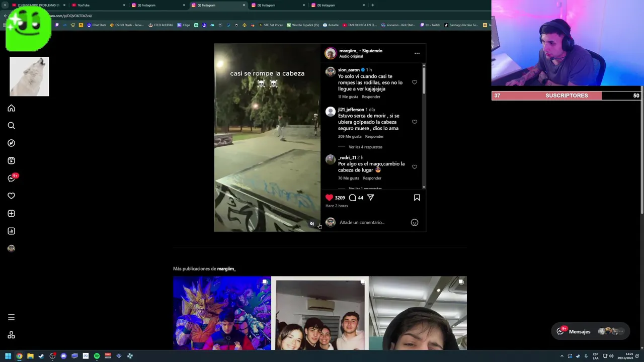The width and height of the screenshot is (644, 362).
Task: Open 'FEED ALERTAS' bookmark
Action: (161, 25)
